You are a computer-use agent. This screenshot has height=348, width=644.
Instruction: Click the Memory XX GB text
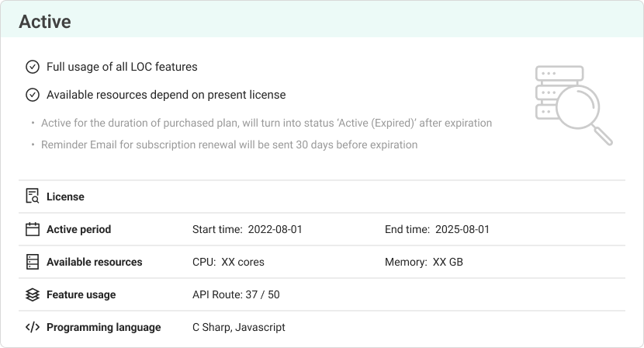tap(424, 262)
